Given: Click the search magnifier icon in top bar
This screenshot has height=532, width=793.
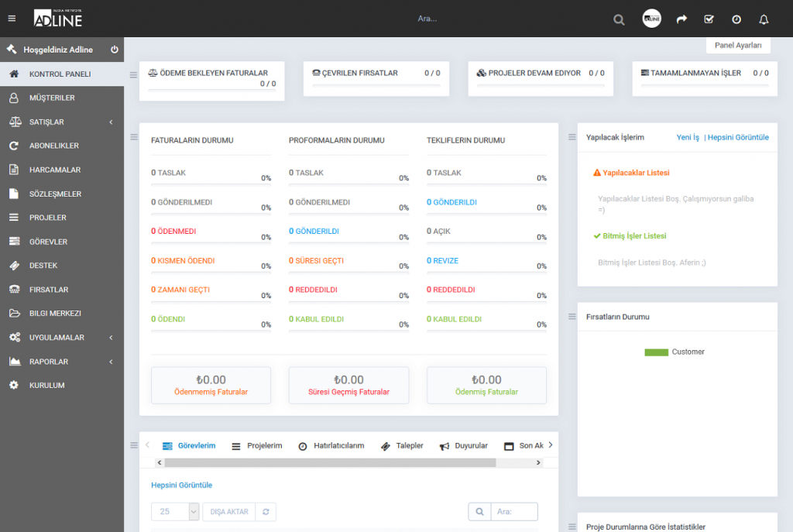Looking at the screenshot, I should click(x=619, y=19).
